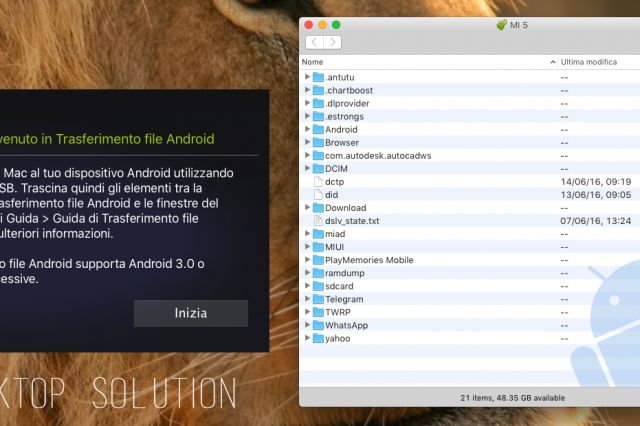Click the Download folder icon
Screen dimensions: 640x426
[318, 208]
